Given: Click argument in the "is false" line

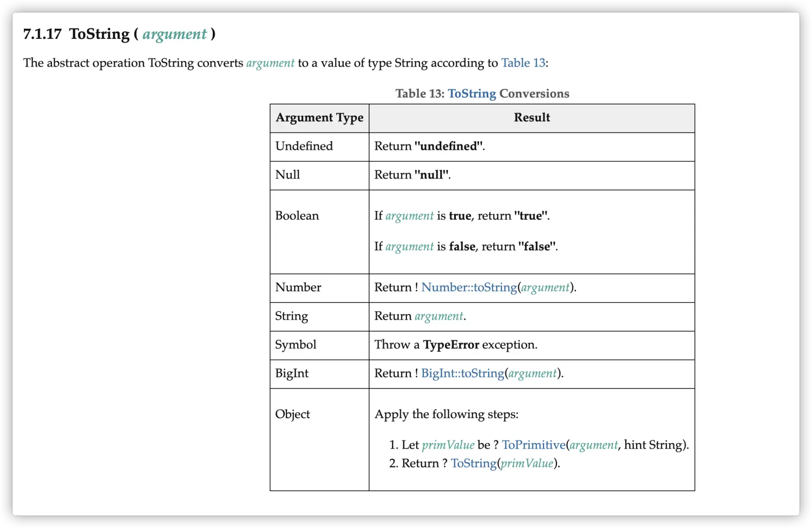Looking at the screenshot, I should pyautogui.click(x=409, y=247).
